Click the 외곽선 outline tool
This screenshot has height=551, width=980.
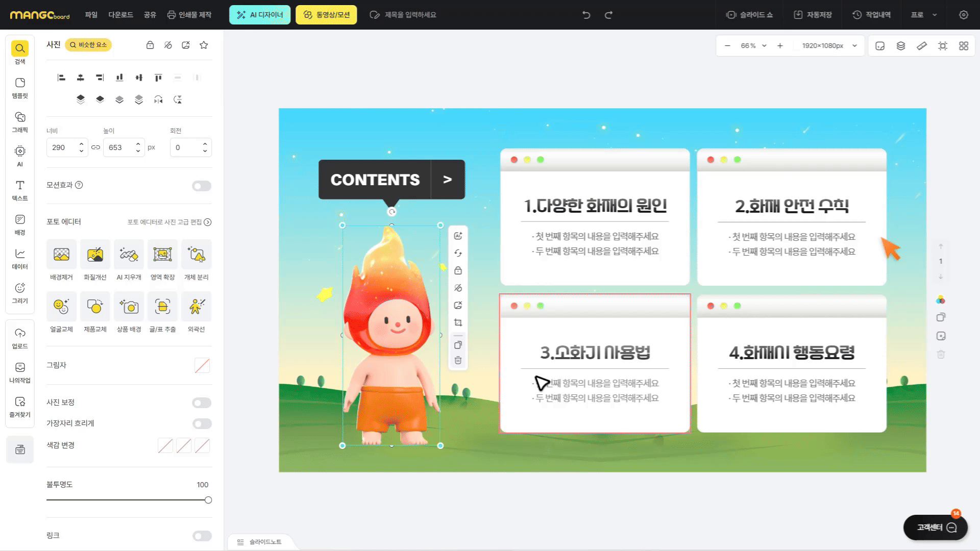pyautogui.click(x=196, y=307)
